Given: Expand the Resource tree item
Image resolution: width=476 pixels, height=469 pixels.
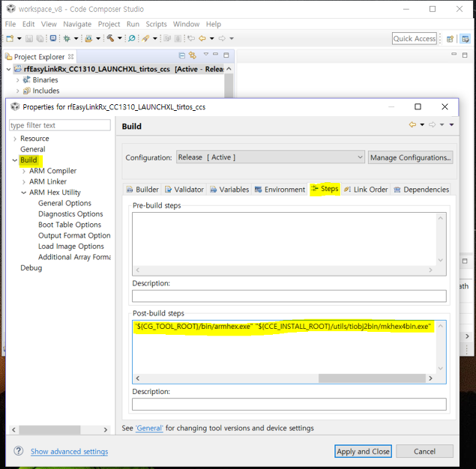Looking at the screenshot, I should (15, 139).
